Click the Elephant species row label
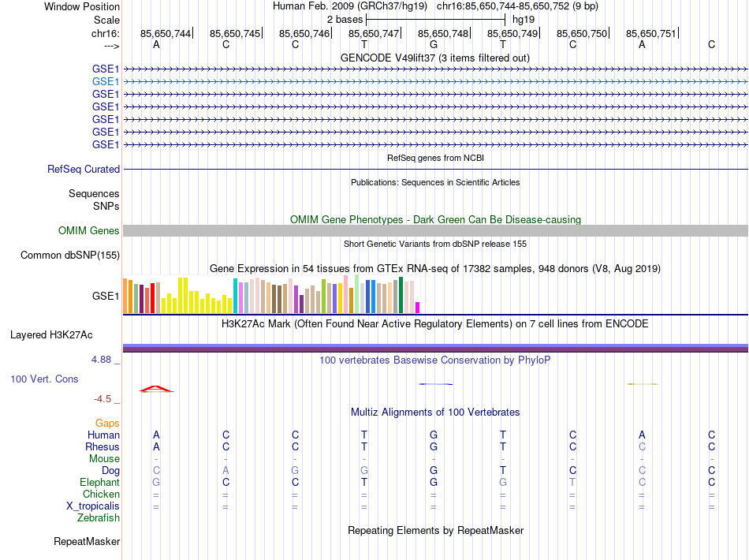749x560 pixels. (x=99, y=483)
